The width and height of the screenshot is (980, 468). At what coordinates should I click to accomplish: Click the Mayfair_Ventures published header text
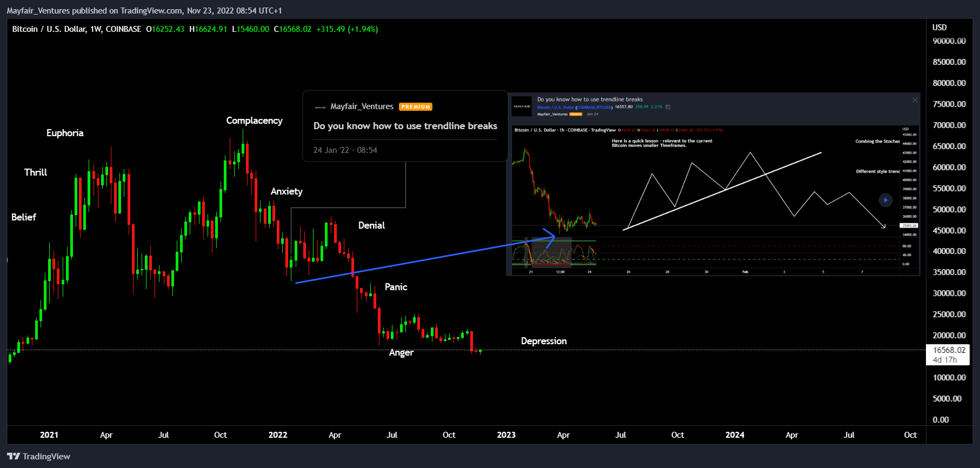(144, 11)
